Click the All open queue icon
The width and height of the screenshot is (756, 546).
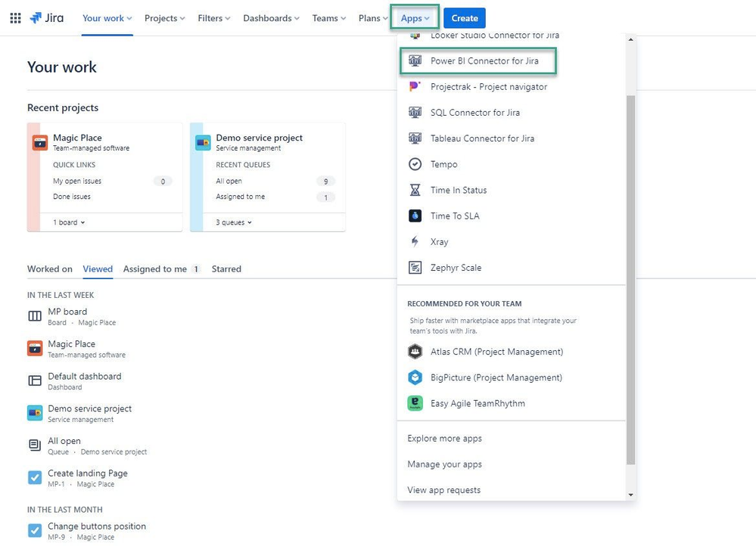[x=35, y=445]
